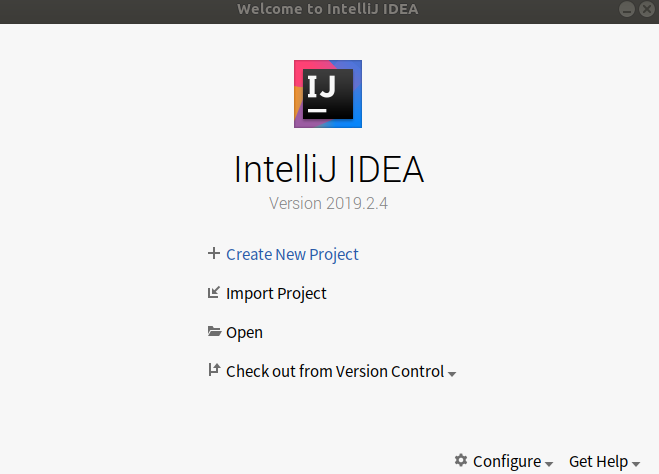Click the Configure gear icon
This screenshot has width=659, height=474.
pos(461,460)
